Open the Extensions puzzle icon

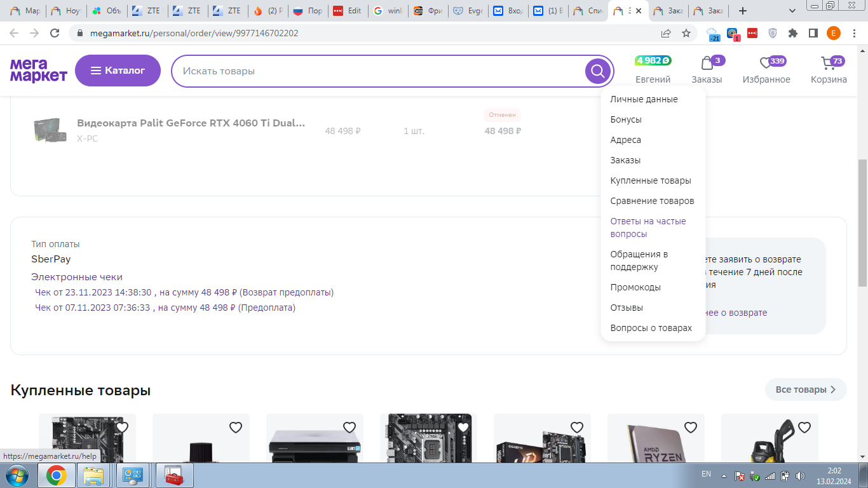click(793, 33)
